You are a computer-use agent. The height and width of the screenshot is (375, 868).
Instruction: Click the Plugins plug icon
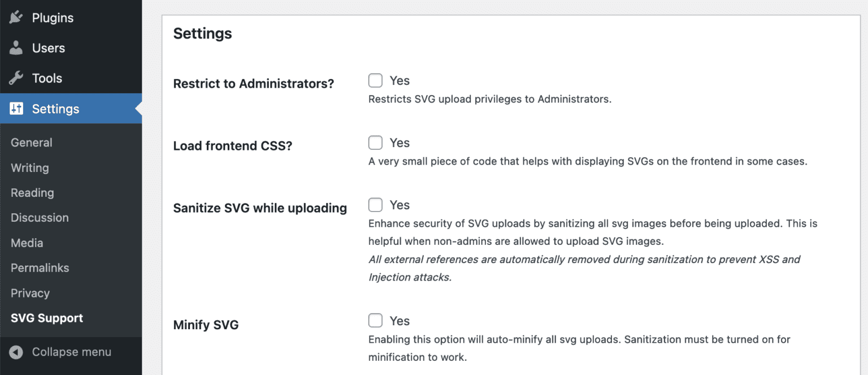[x=16, y=18]
